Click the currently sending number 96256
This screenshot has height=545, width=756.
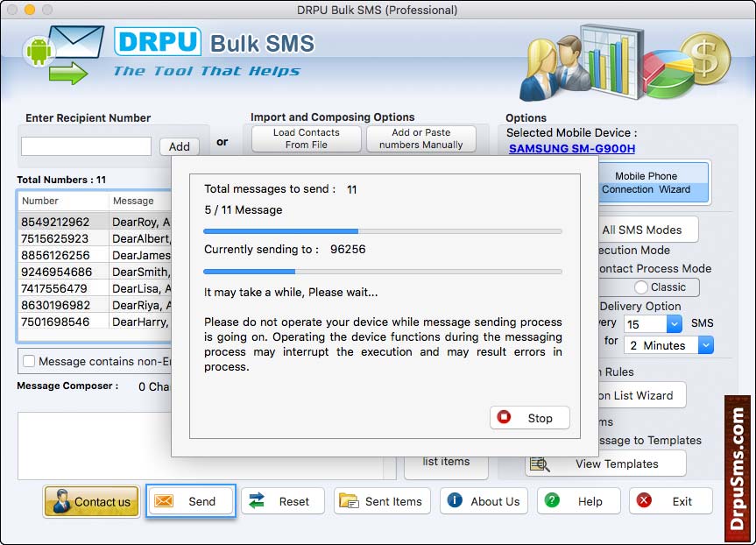click(x=348, y=250)
